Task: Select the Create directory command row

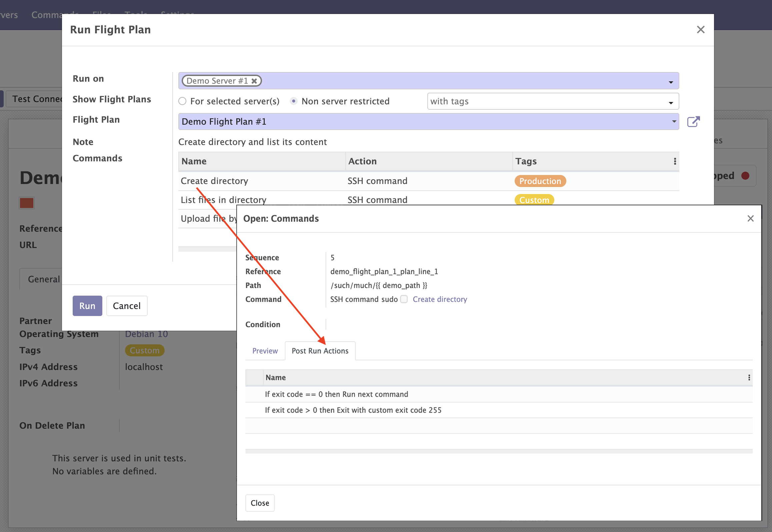Action: coord(214,181)
